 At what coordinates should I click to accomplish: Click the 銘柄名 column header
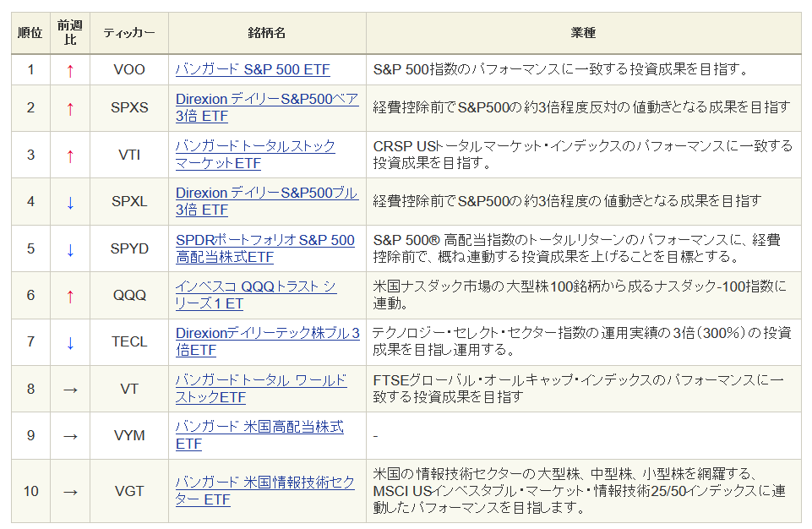pos(267,33)
